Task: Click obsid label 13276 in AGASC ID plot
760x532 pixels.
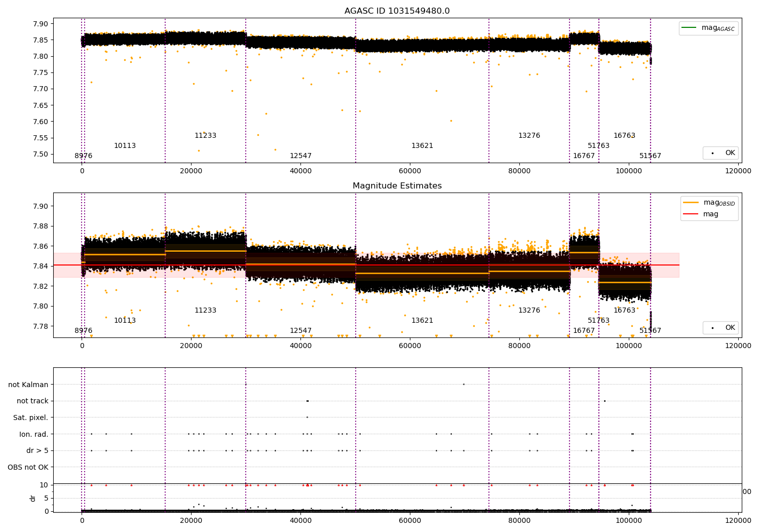Action: click(x=529, y=136)
